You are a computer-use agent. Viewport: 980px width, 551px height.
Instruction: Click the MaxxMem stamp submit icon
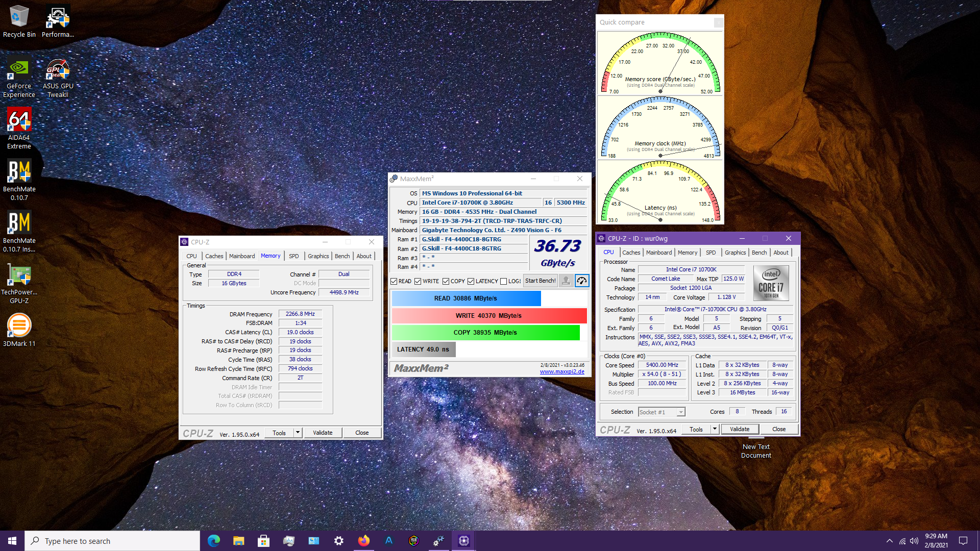point(566,281)
